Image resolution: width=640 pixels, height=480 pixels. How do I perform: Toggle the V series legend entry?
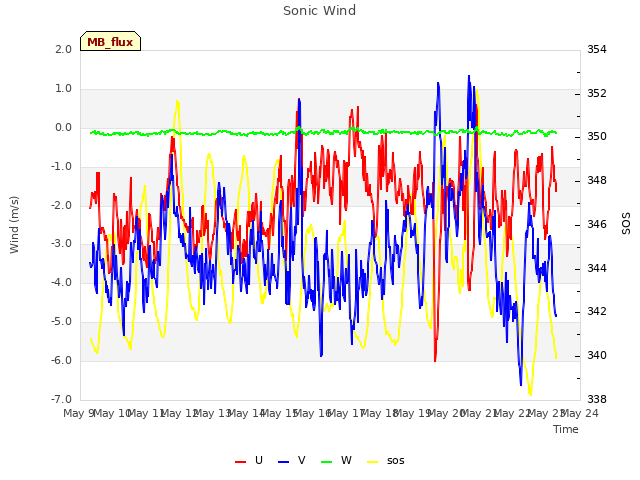click(291, 461)
